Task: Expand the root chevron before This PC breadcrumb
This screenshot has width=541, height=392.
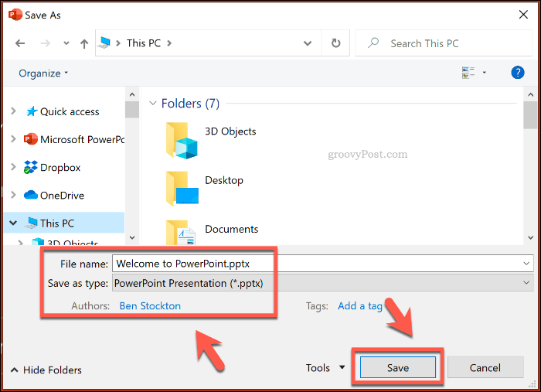Action: point(118,43)
